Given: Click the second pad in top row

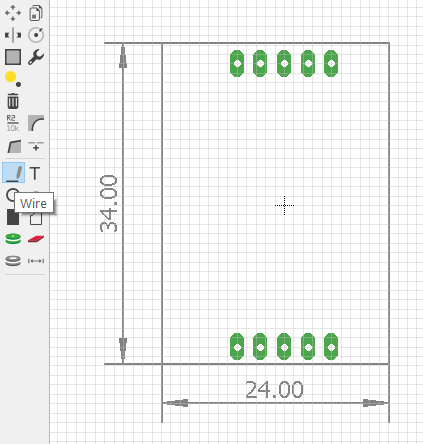Looking at the screenshot, I should (260, 63).
